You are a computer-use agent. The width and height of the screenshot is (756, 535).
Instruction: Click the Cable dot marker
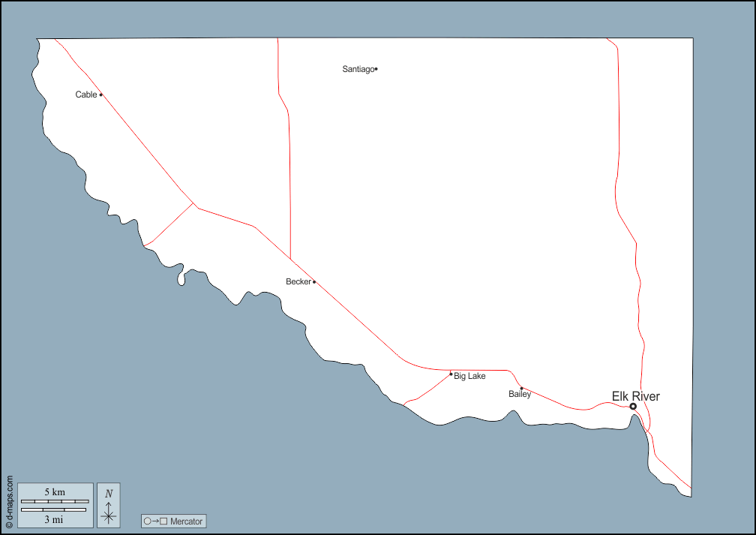tap(100, 95)
